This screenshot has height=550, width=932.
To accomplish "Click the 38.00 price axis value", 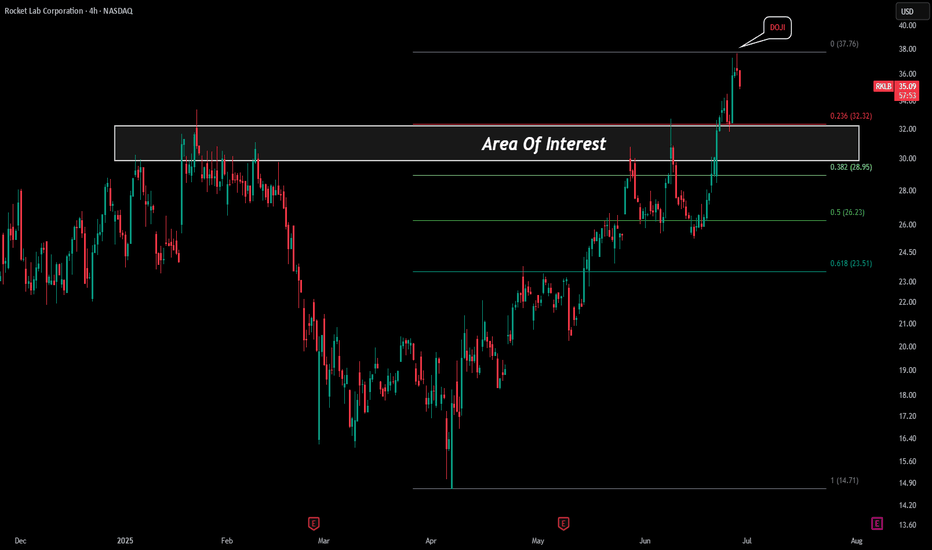I will 907,49.
